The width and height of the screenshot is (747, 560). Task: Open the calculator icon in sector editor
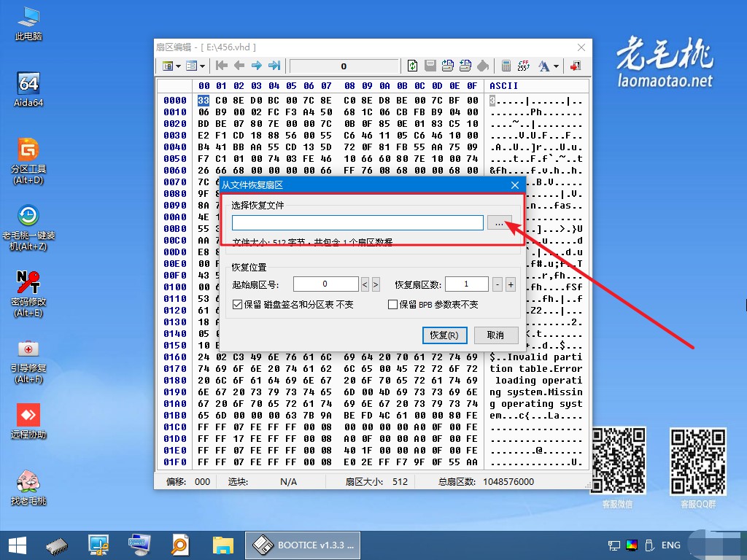(x=506, y=66)
